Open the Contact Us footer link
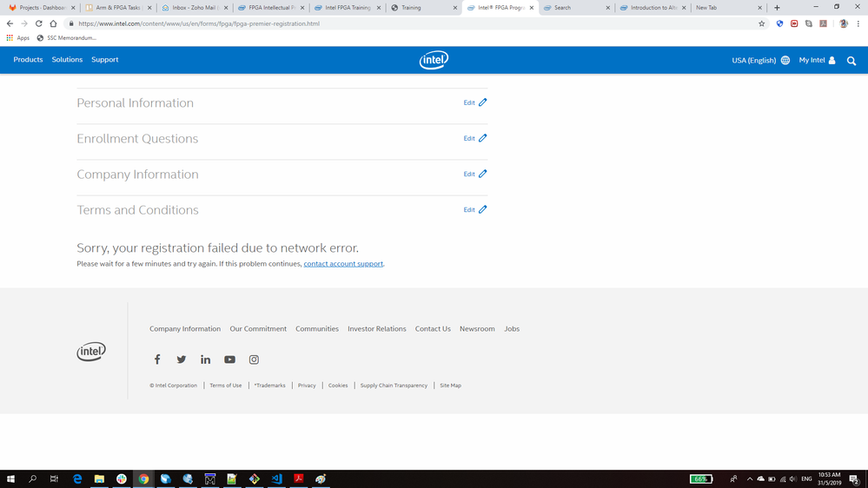 pos(433,328)
